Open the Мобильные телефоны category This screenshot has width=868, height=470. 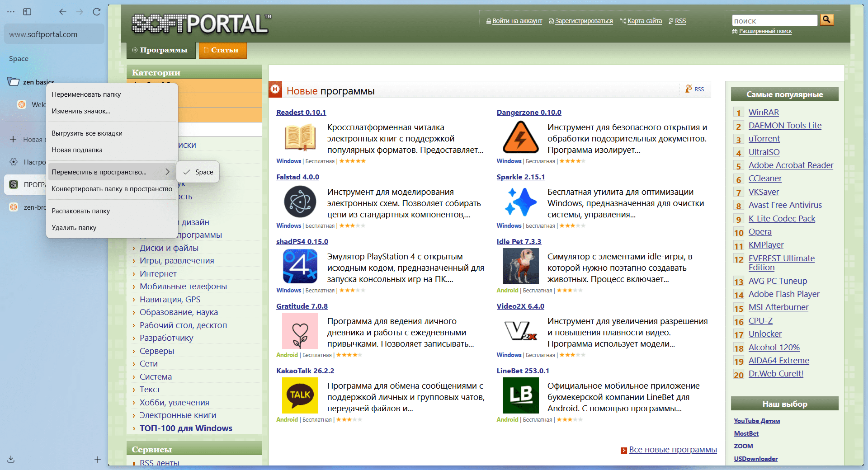point(183,287)
